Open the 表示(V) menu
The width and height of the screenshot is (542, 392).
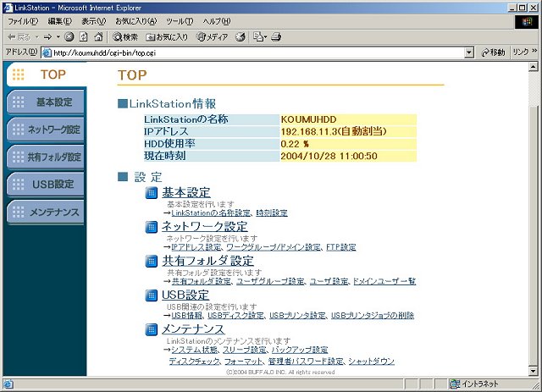point(93,21)
